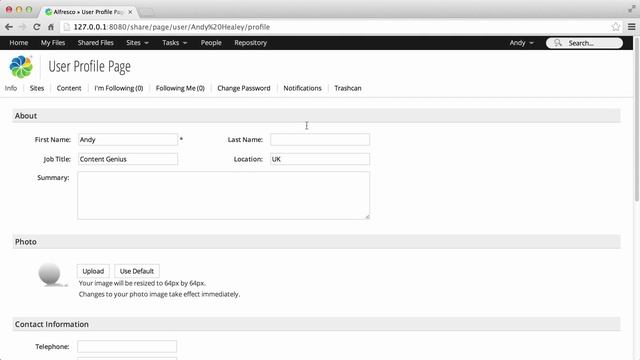The image size is (640, 360).
Task: Click the Alfresco logo
Action: click(x=21, y=67)
